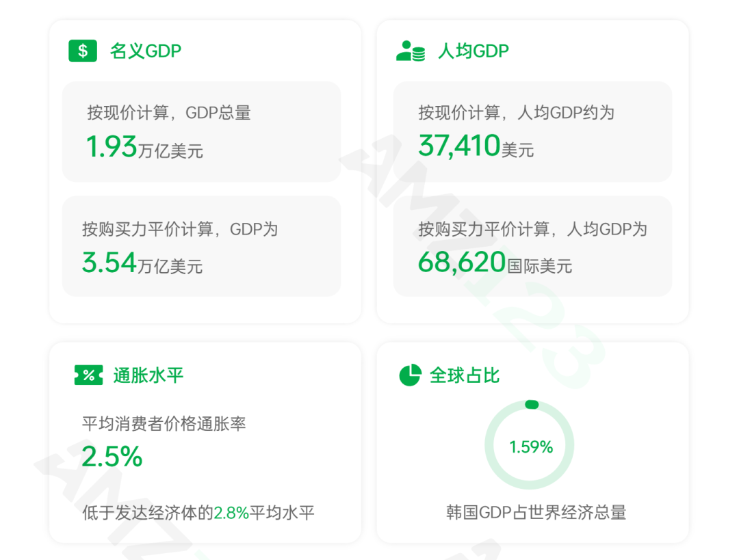Click the label 按购买力平价计算，人均GDP为
739x560 pixels.
[532, 229]
